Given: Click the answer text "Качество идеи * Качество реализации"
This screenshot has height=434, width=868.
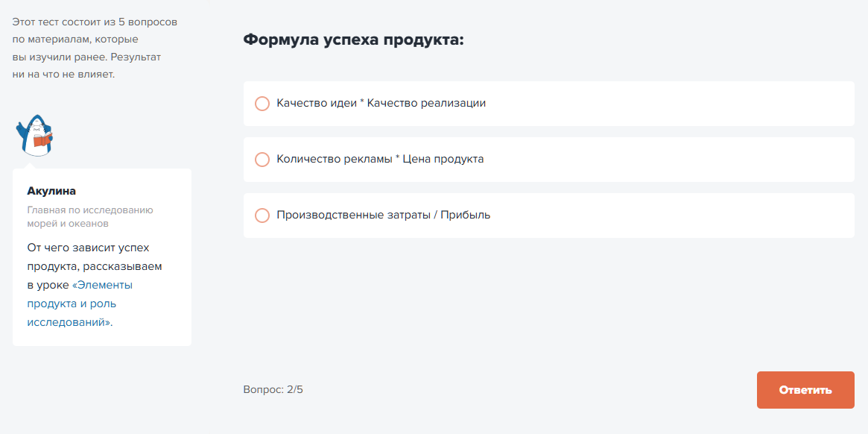Looking at the screenshot, I should pyautogui.click(x=381, y=103).
